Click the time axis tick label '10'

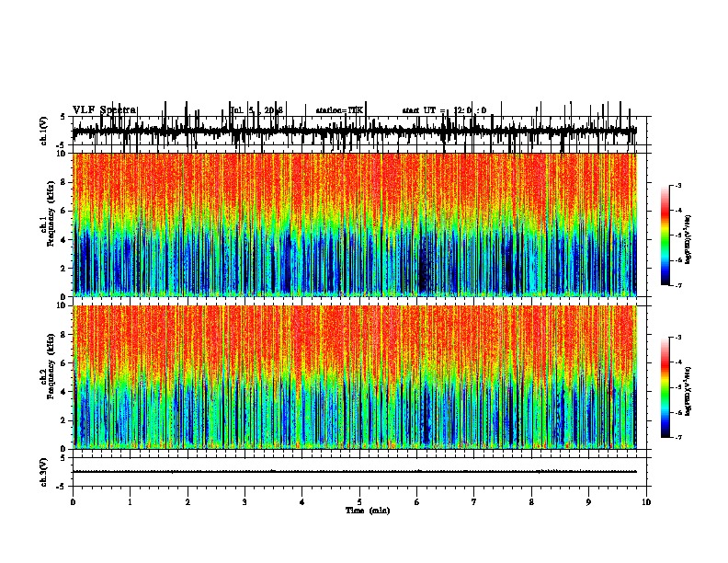click(x=646, y=502)
